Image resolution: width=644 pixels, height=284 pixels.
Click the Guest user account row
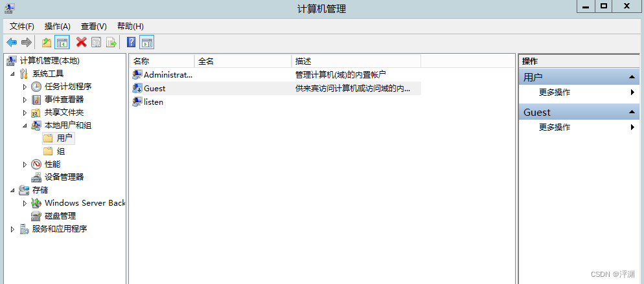[275, 88]
